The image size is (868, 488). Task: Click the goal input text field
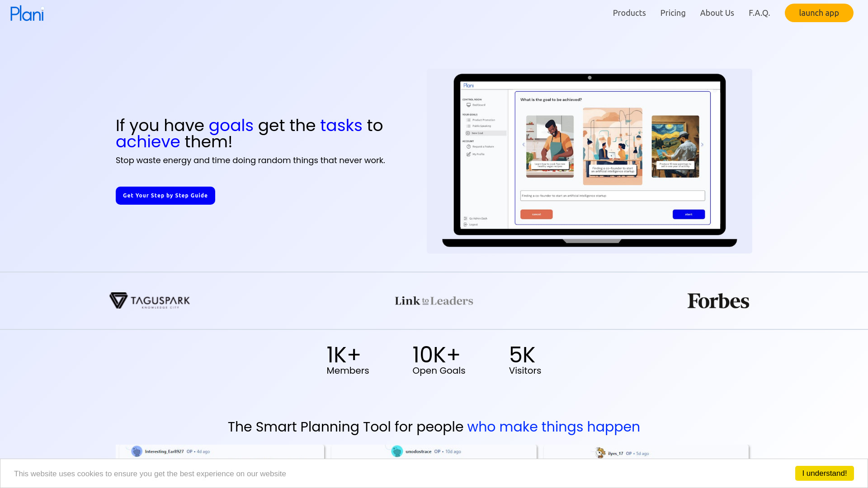coord(611,196)
